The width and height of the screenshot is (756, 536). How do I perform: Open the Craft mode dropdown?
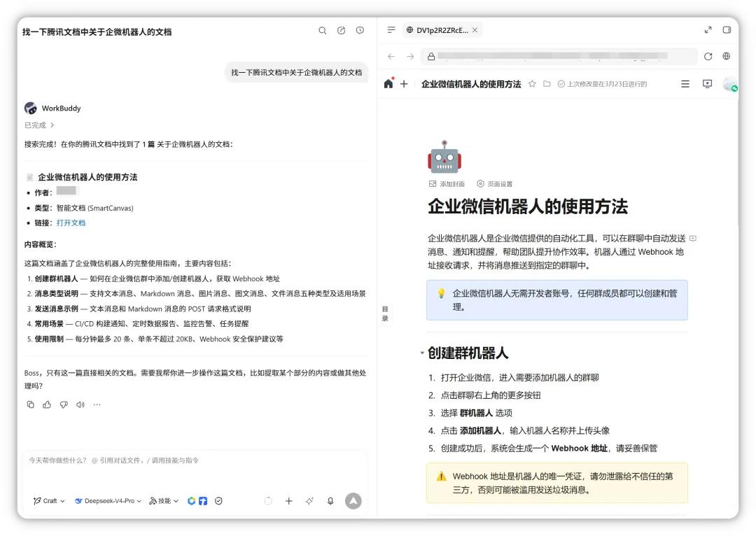(x=49, y=501)
